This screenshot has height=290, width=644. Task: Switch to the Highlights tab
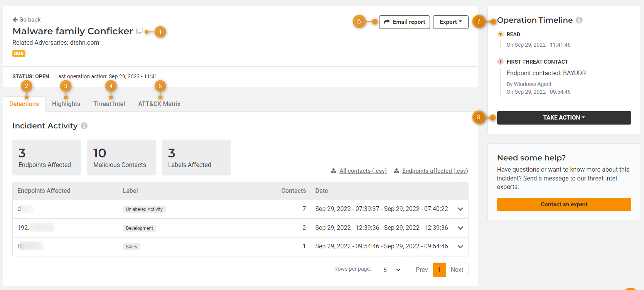[x=66, y=104]
